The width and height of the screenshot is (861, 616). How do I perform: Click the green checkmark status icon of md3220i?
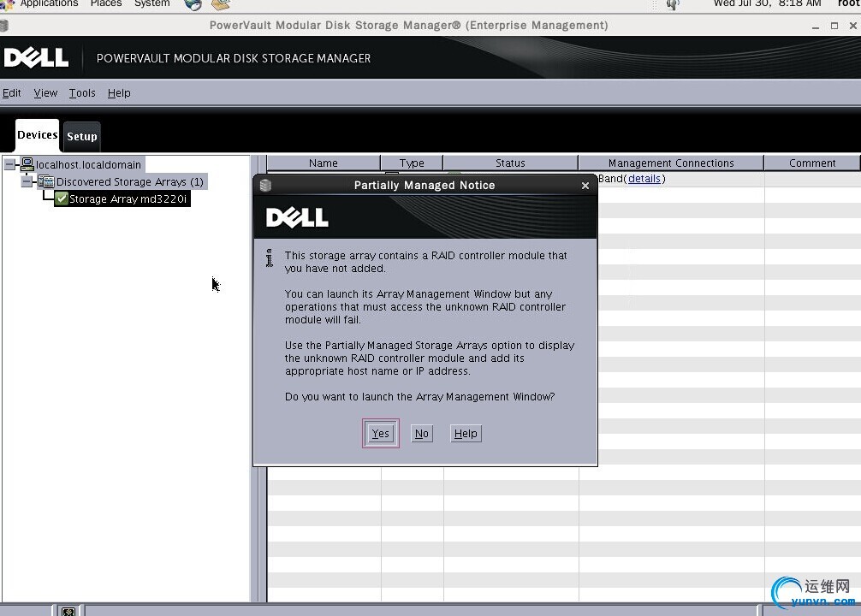pyautogui.click(x=62, y=198)
